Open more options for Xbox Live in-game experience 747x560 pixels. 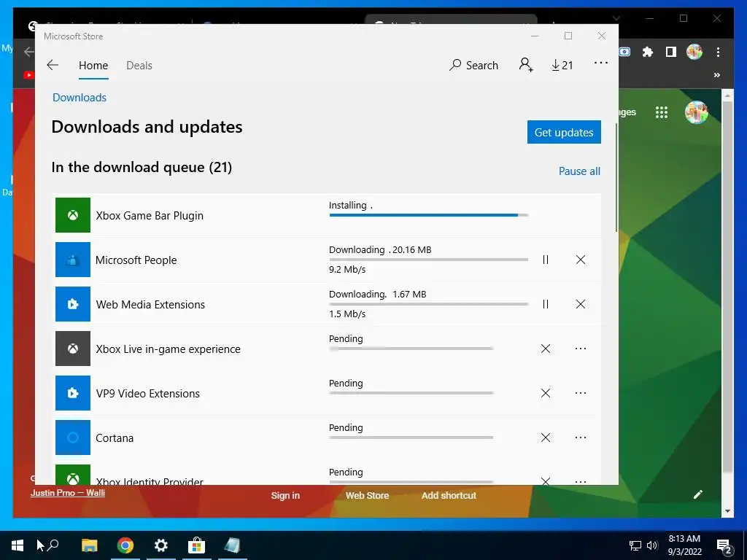click(580, 349)
